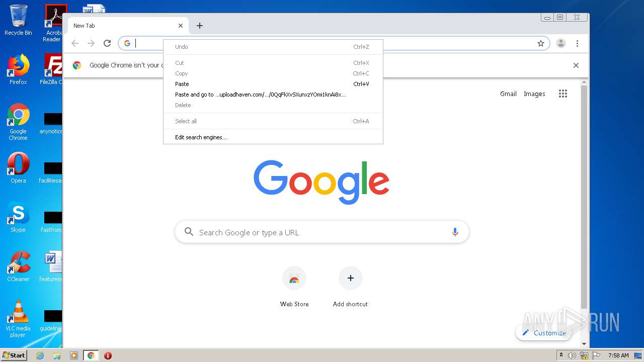Screen dimensions: 644x362
Task: Close the New Tab tab
Action: point(181,26)
